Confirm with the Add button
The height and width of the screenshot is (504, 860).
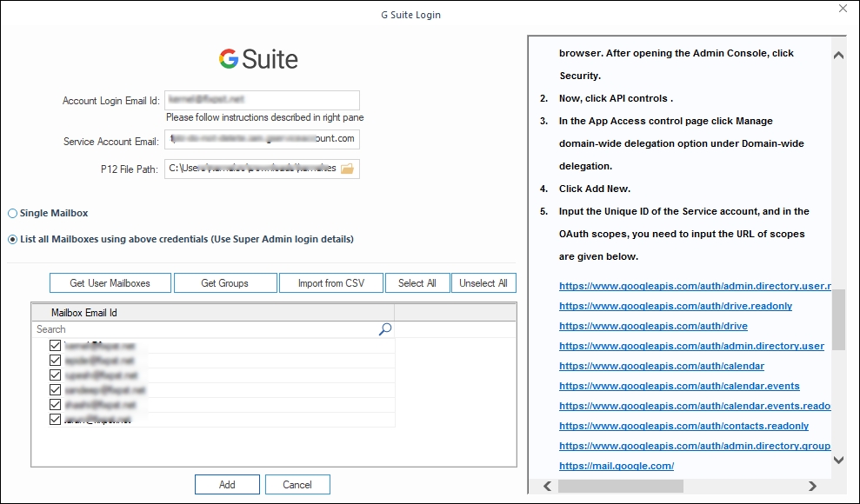(227, 485)
